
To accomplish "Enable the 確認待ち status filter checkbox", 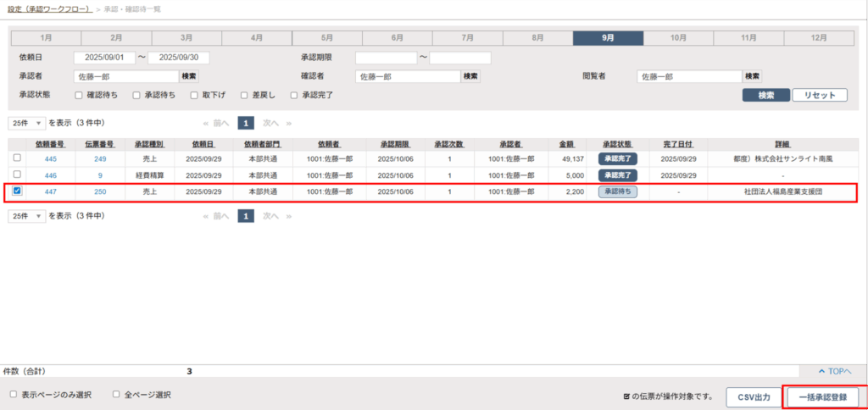I will coord(79,95).
